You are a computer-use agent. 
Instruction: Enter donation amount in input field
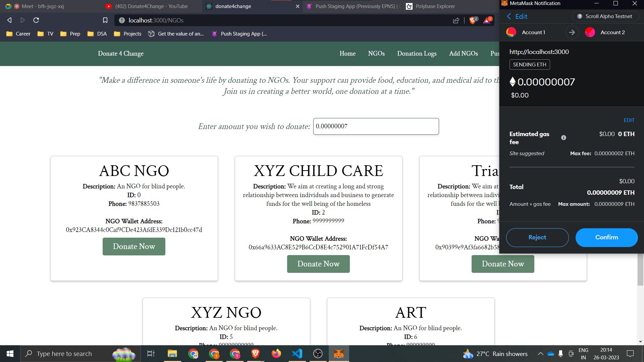coord(376,126)
